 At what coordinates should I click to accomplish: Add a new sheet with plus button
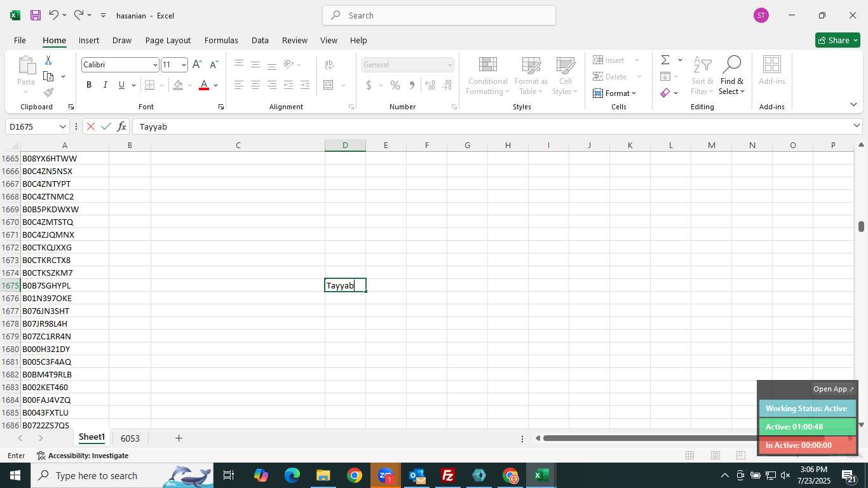(x=179, y=438)
